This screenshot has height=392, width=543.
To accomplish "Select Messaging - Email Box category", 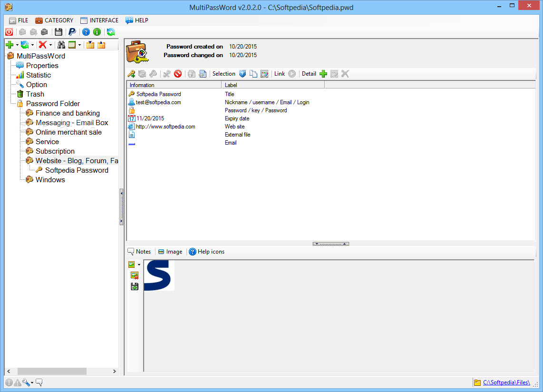I will pyautogui.click(x=72, y=123).
